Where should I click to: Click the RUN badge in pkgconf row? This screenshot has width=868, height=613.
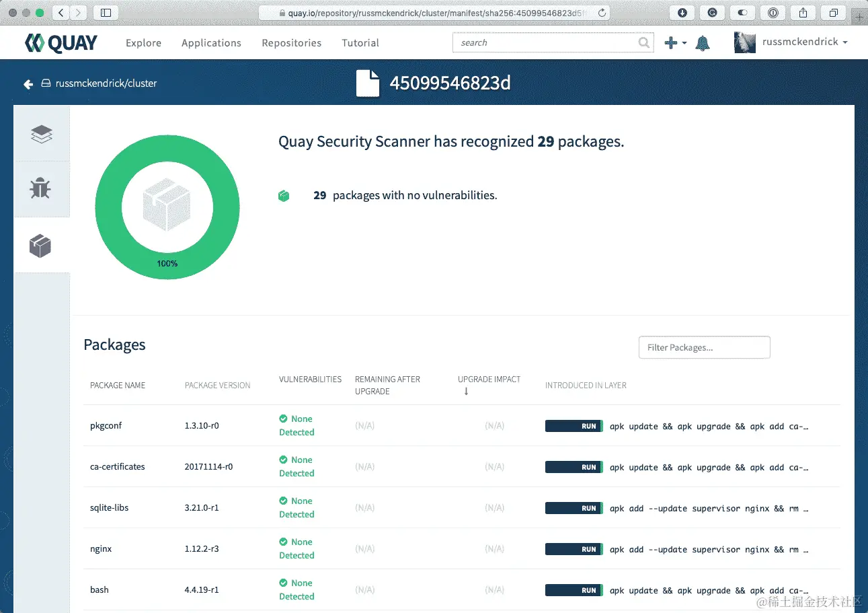click(x=574, y=426)
